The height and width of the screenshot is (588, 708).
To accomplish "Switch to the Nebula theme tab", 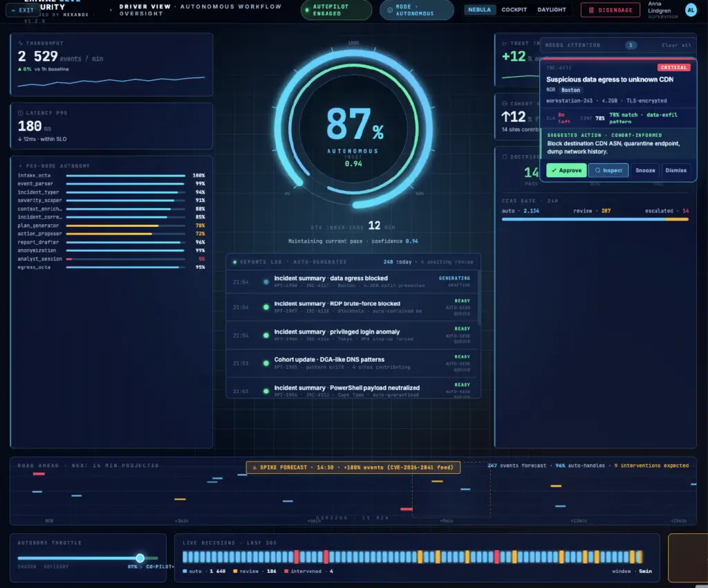I will click(479, 10).
